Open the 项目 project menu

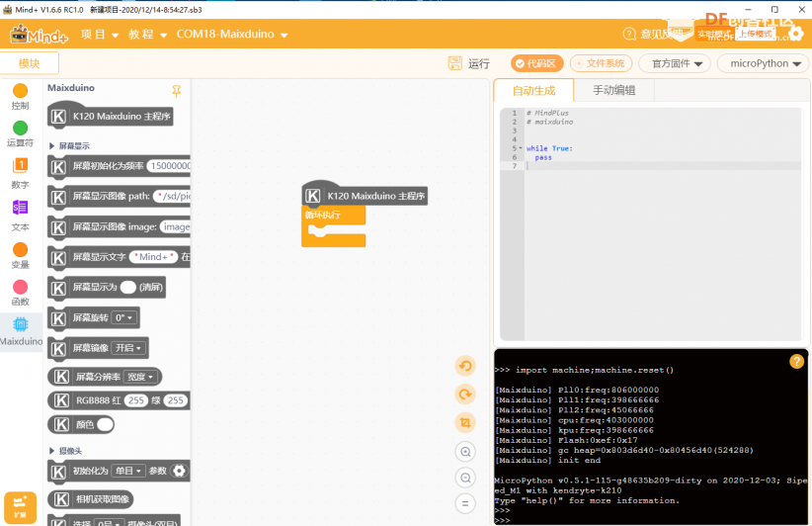point(100,35)
